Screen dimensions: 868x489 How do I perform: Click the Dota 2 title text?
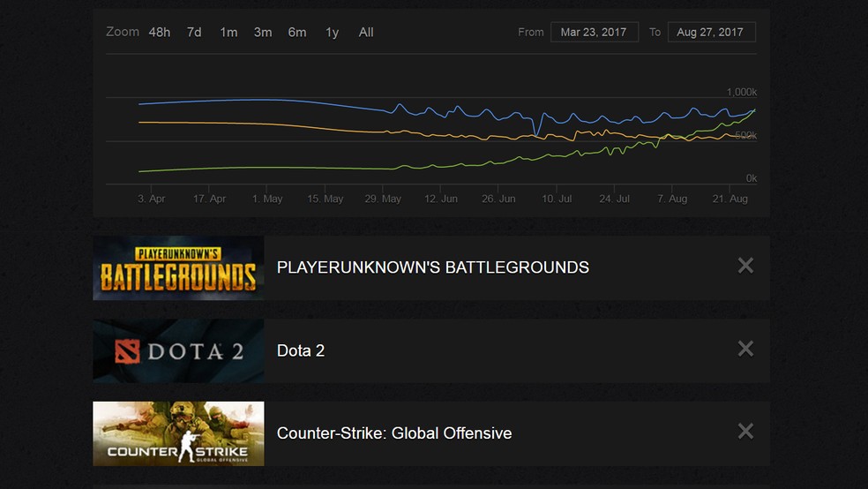click(x=301, y=350)
